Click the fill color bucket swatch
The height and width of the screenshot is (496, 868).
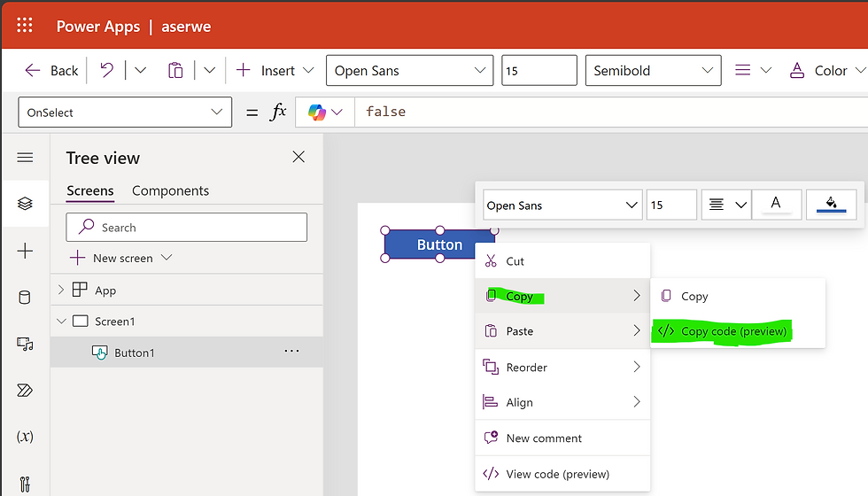click(x=832, y=205)
